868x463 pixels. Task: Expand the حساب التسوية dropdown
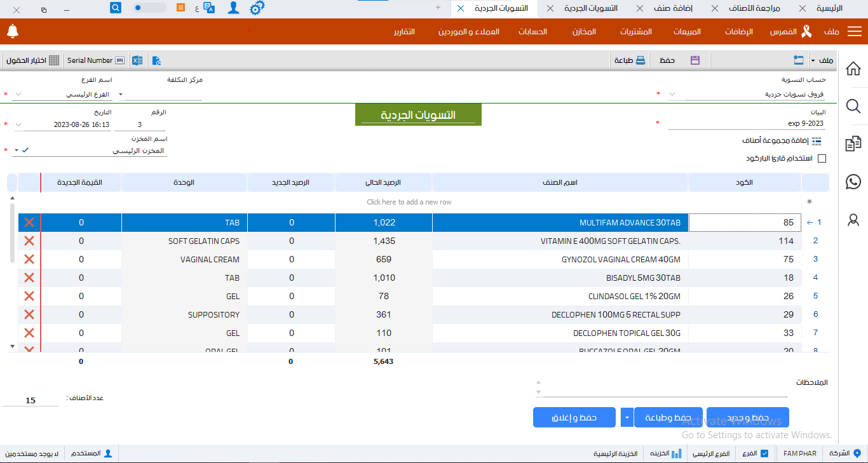pos(672,95)
